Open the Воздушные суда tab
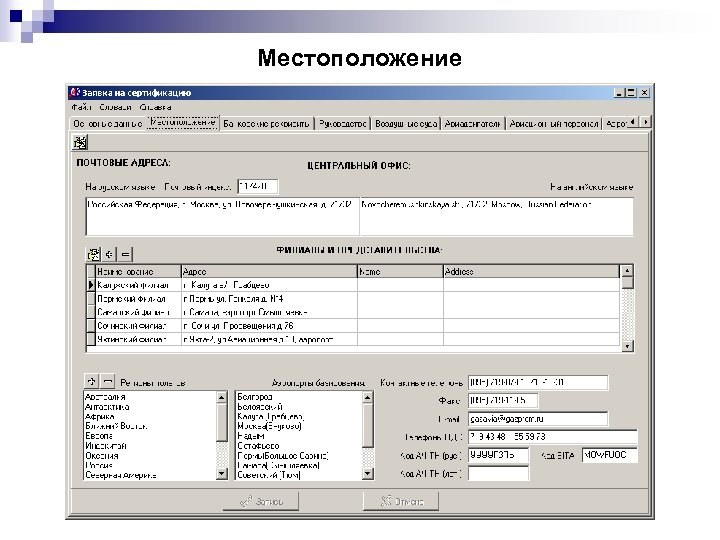 [406, 124]
